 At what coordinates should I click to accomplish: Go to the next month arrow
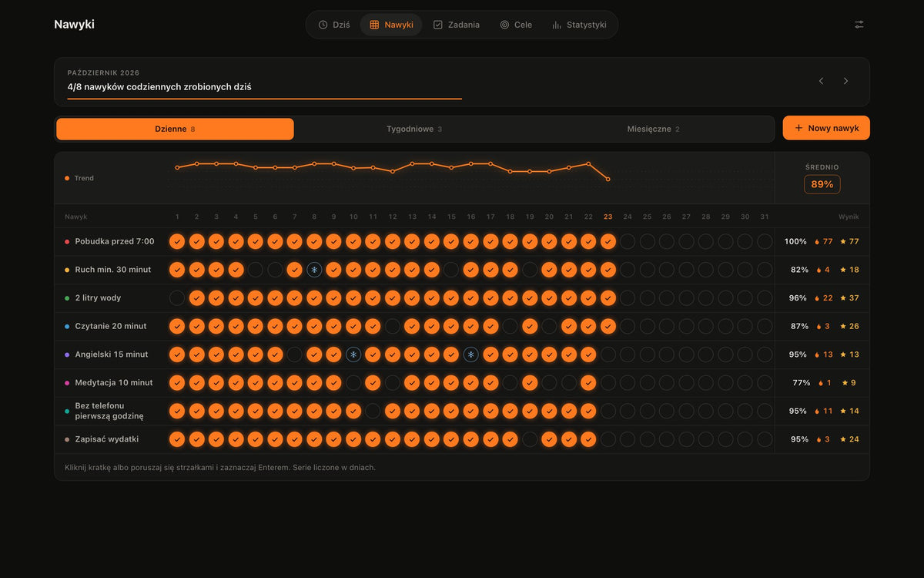pos(845,81)
